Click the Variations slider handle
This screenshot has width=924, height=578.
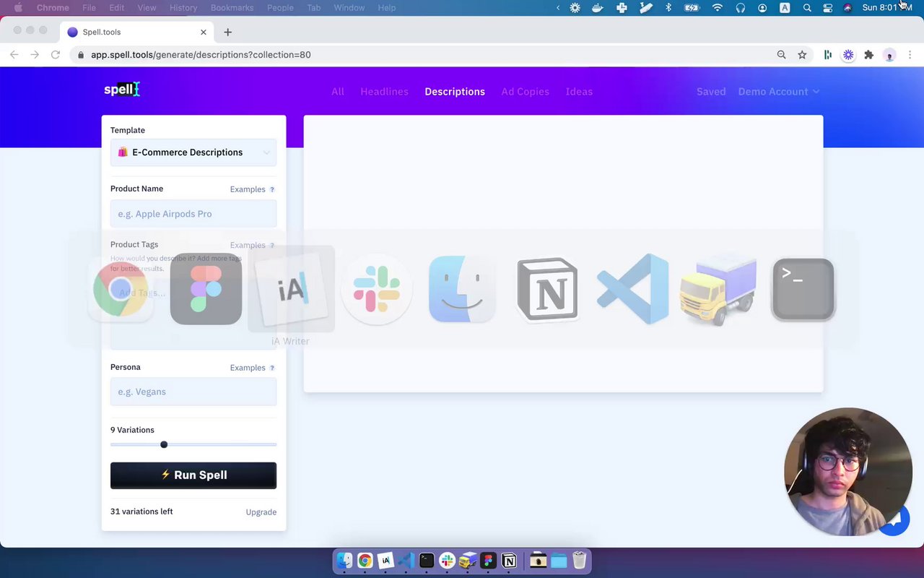coord(164,444)
